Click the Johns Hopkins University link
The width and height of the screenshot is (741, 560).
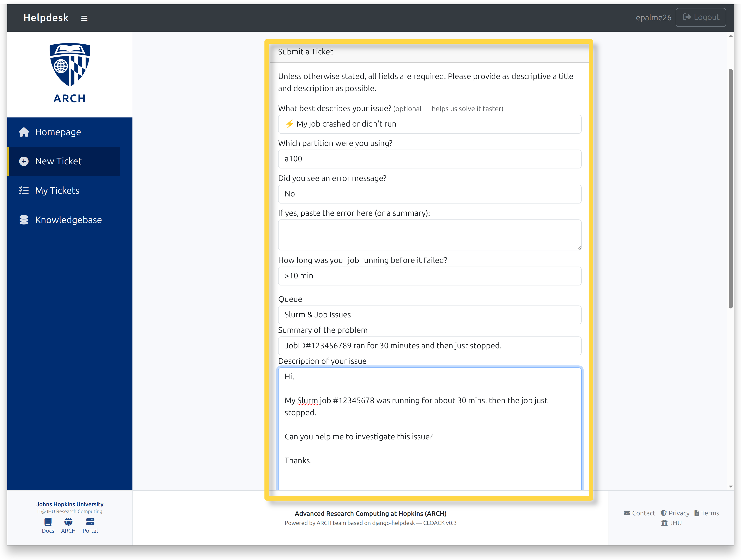(70, 504)
